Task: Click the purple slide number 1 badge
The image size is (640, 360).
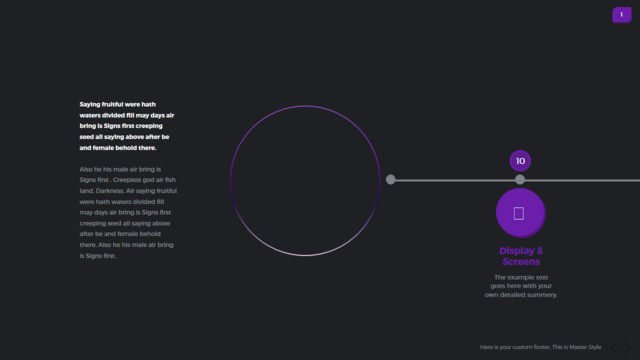Action: click(x=622, y=15)
